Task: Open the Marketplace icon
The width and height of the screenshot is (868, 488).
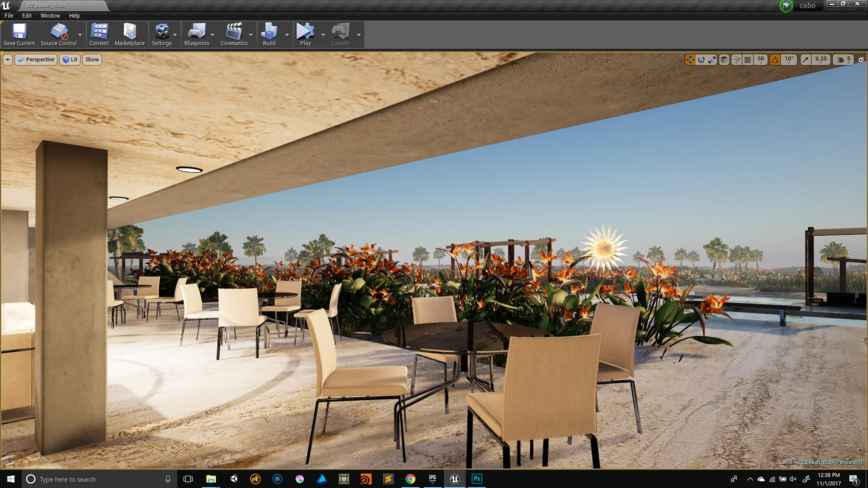Action: (130, 34)
